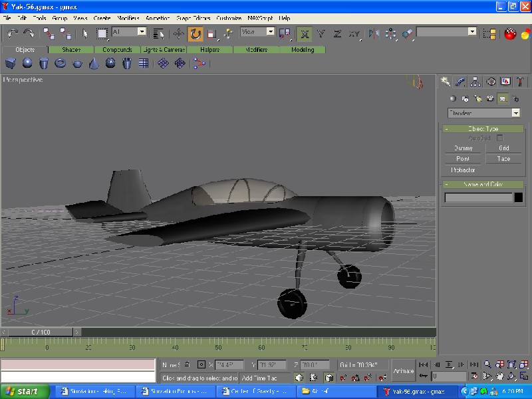Open the Utilities hammer panel tab

pyautogui.click(x=521, y=82)
